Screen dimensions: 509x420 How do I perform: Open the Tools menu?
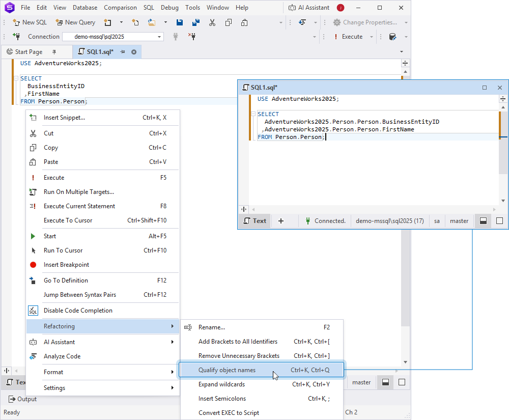point(192,8)
